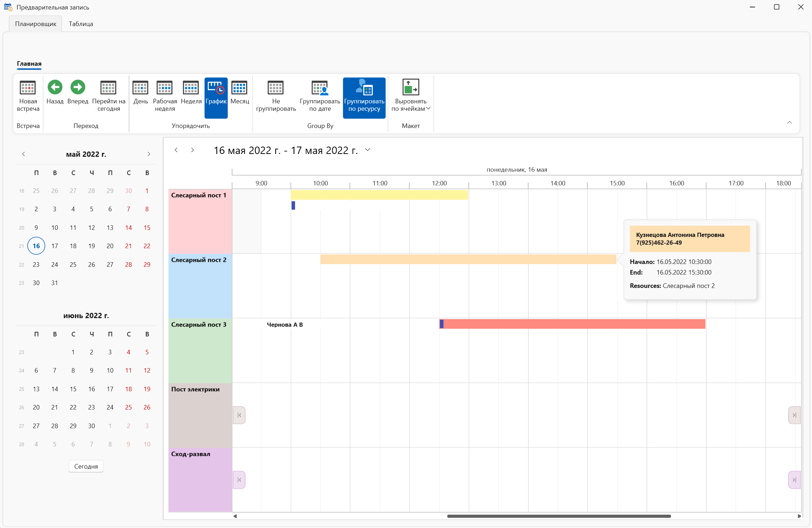The width and height of the screenshot is (812, 528).
Task: Click left arrow of timeline scrollbar
Action: (x=235, y=516)
